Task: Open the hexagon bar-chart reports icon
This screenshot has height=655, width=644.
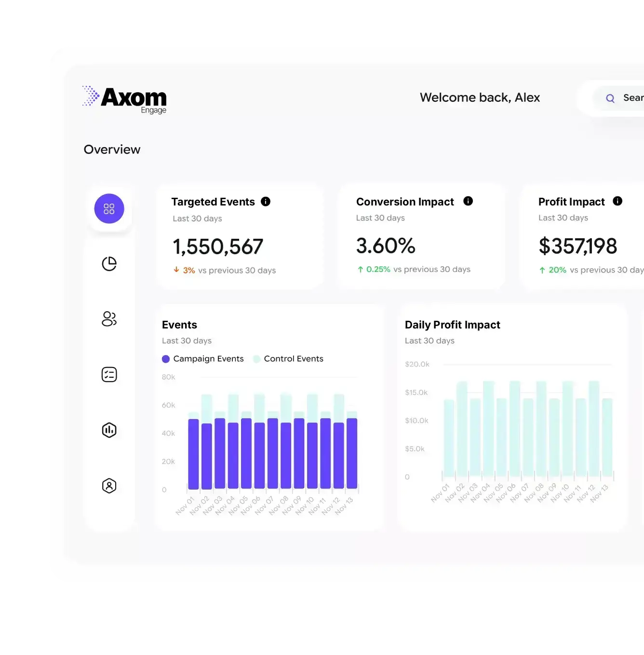Action: (x=109, y=430)
